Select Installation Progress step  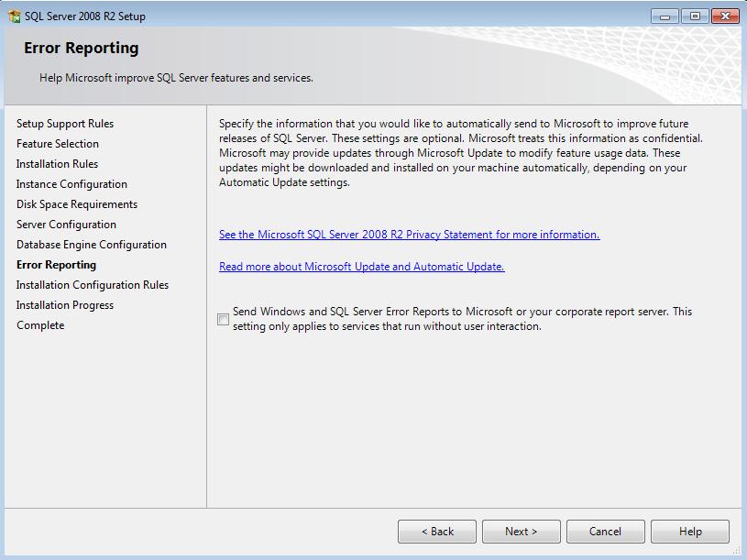tap(65, 305)
